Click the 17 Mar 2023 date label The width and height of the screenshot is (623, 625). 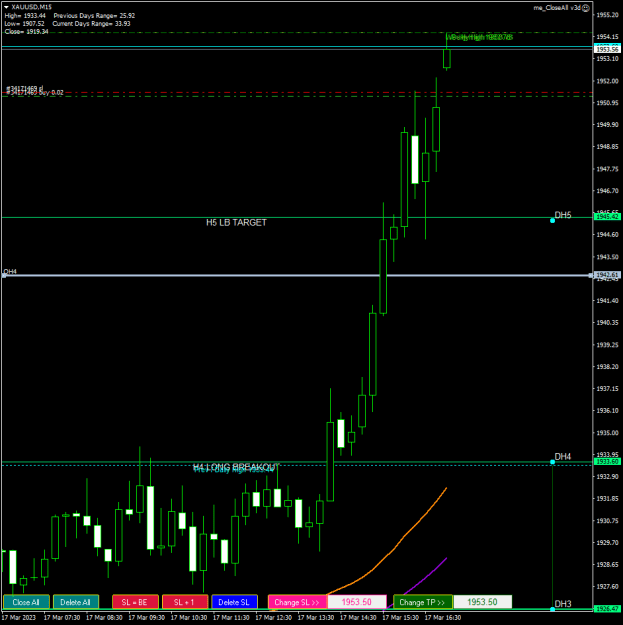point(19,617)
